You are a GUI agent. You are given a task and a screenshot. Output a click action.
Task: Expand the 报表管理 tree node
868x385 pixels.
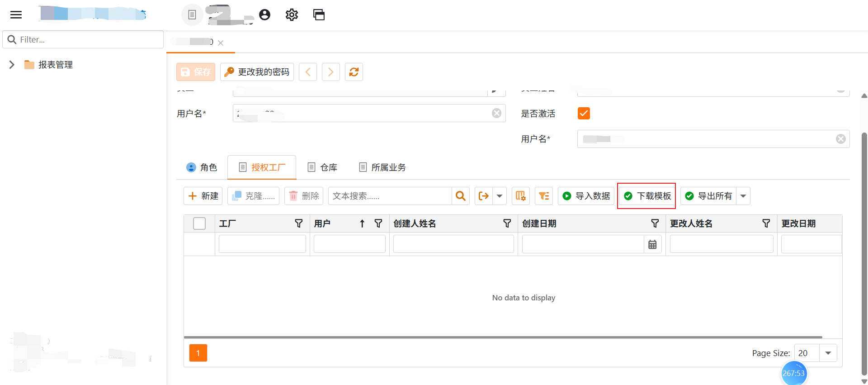12,65
